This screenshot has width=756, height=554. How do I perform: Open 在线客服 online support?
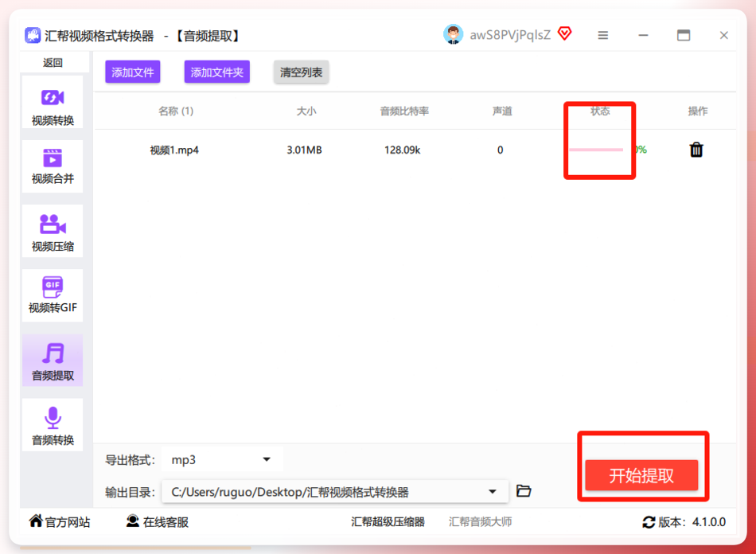(158, 521)
